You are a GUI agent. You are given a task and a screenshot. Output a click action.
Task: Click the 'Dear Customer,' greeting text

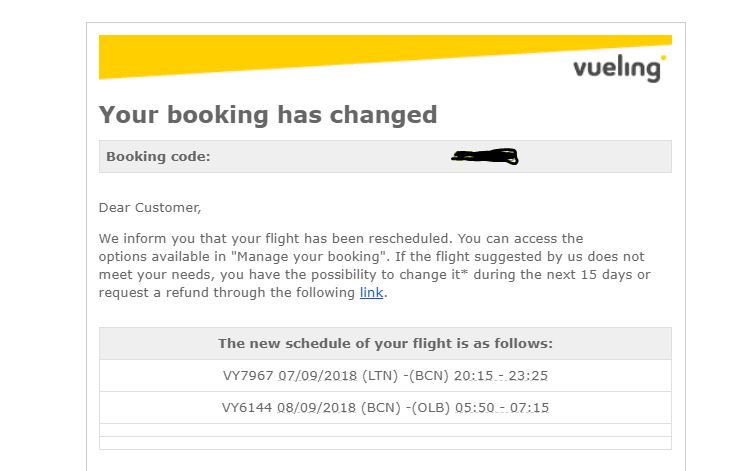(150, 208)
